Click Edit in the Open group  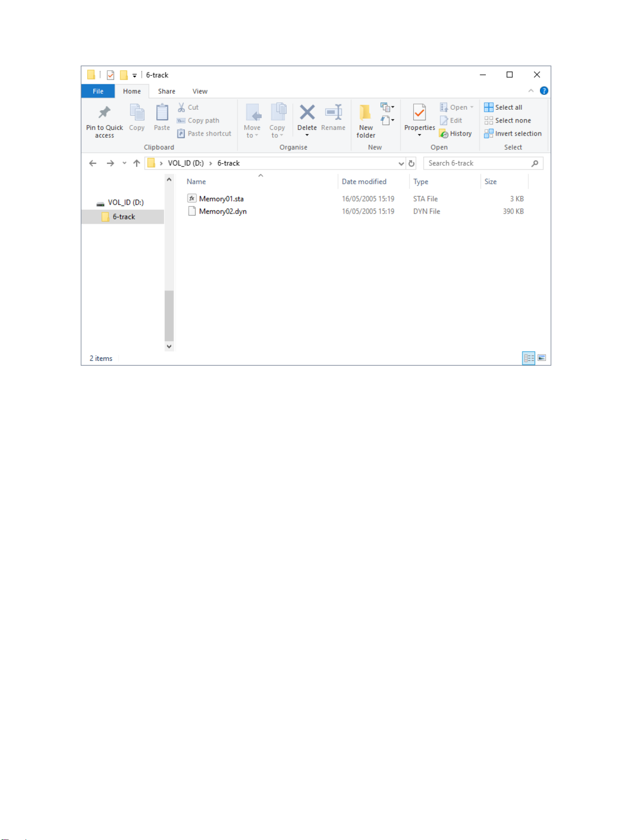pyautogui.click(x=451, y=120)
